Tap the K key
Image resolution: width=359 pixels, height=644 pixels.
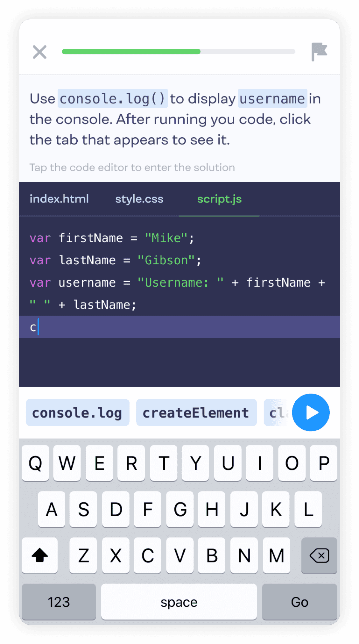point(276,509)
